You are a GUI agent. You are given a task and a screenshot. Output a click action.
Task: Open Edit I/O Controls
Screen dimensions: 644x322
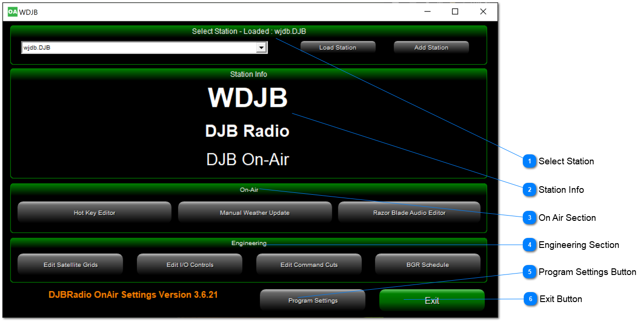coord(190,265)
